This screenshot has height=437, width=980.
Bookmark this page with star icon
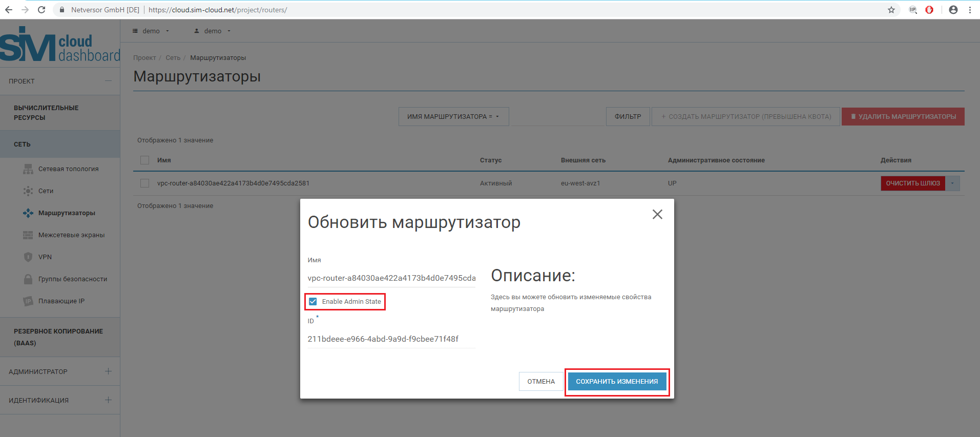891,10
